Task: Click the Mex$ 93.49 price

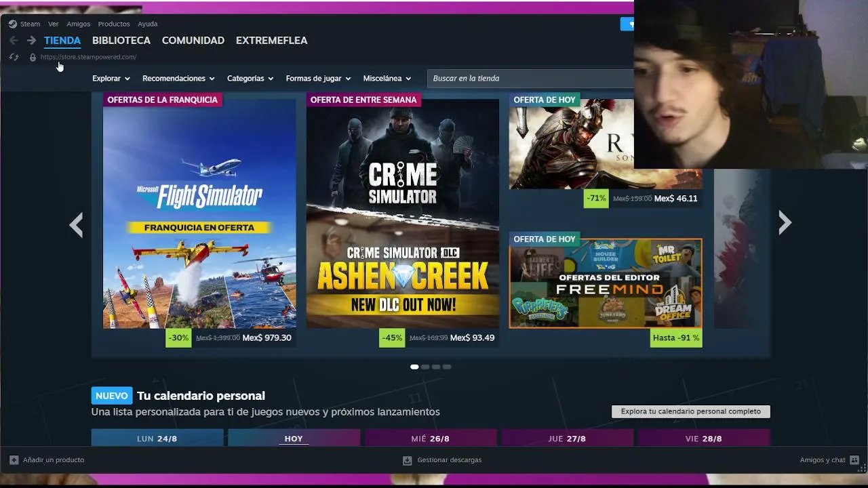Action: [x=472, y=338]
